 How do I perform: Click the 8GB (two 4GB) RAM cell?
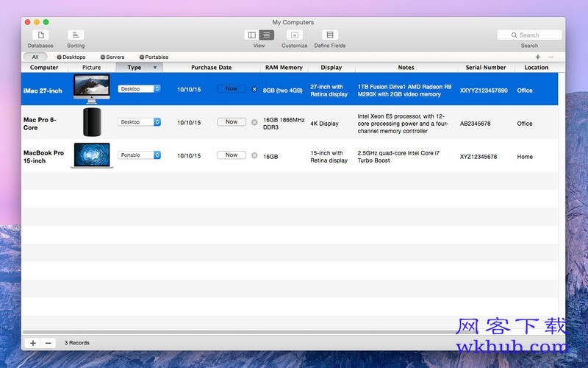[283, 91]
